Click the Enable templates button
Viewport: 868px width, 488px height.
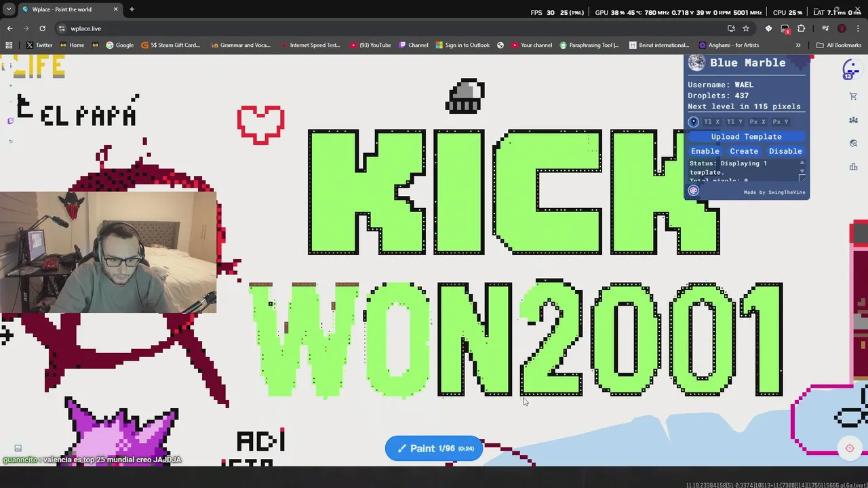[x=705, y=151]
